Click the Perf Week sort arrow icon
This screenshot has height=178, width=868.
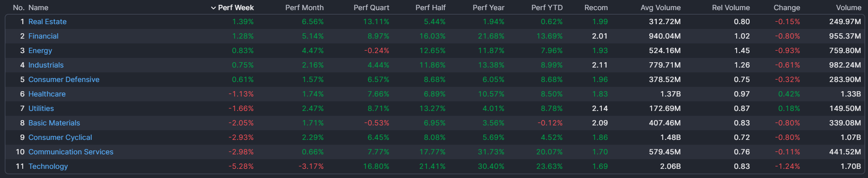point(213,8)
